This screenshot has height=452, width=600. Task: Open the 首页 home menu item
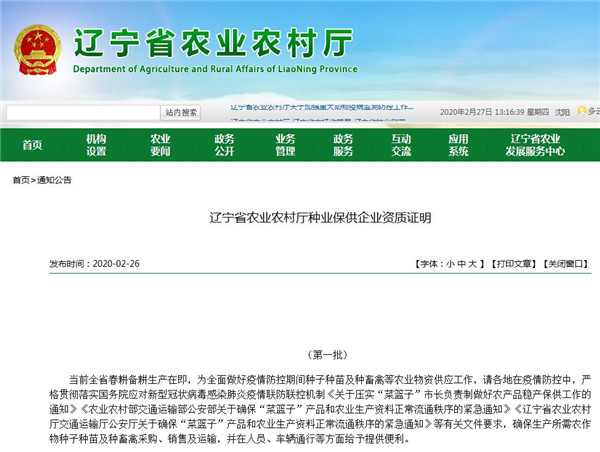pyautogui.click(x=33, y=145)
